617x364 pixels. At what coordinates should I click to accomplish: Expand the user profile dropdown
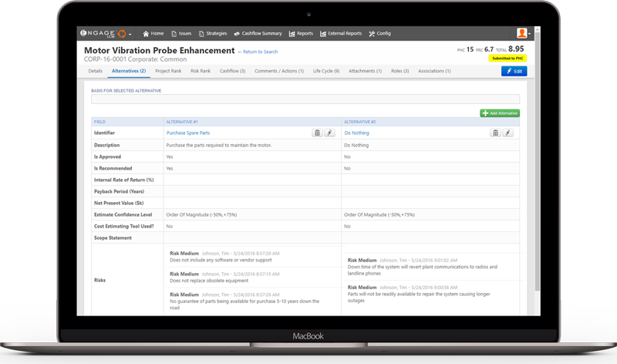(x=524, y=34)
